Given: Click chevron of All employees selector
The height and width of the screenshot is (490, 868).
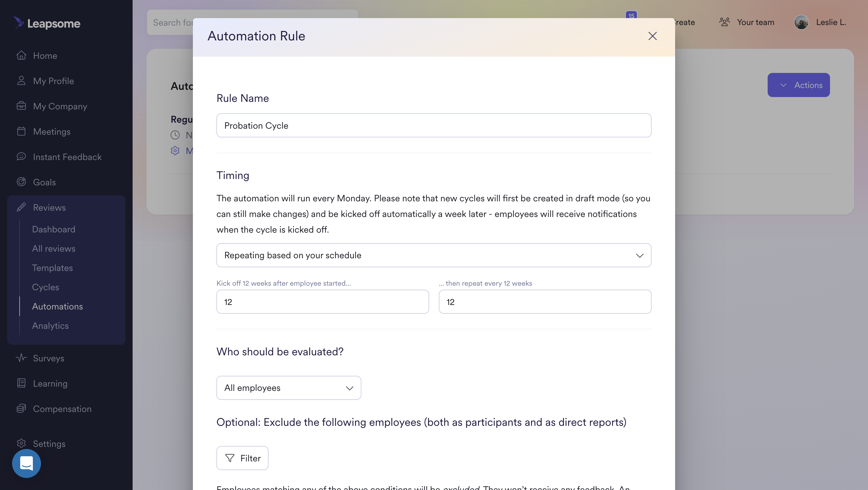Looking at the screenshot, I should point(349,388).
